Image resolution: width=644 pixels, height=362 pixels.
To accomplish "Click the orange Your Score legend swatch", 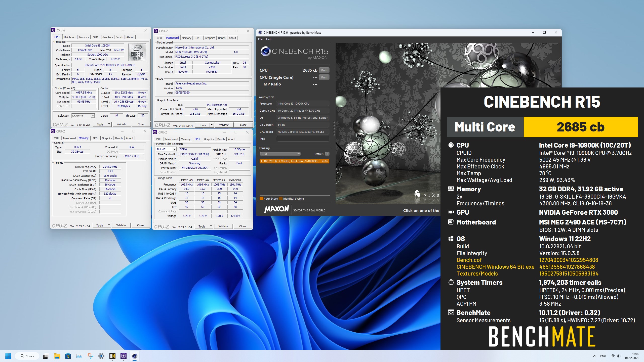I will (261, 199).
